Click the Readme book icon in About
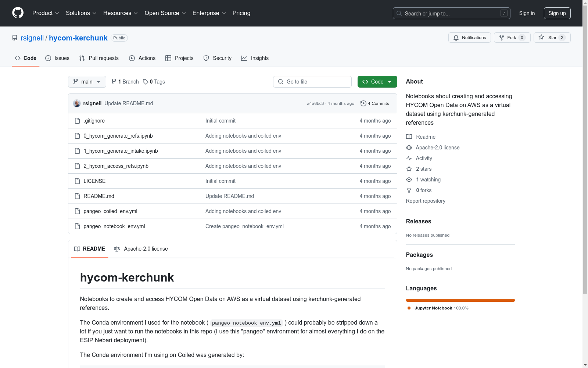This screenshot has width=588, height=368. click(x=409, y=137)
